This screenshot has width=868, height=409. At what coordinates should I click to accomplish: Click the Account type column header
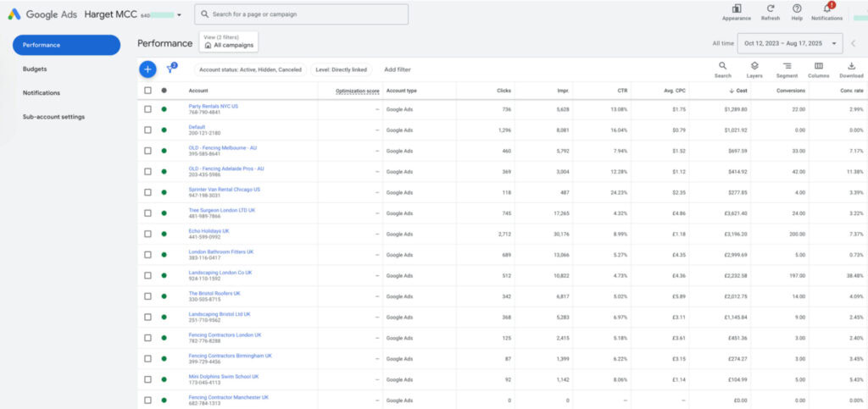pyautogui.click(x=401, y=91)
